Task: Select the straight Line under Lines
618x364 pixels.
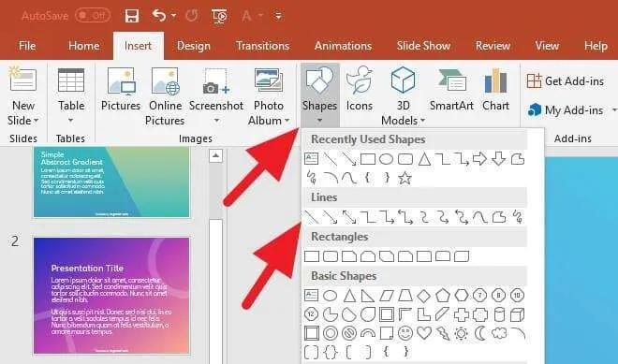Action: pyautogui.click(x=312, y=217)
